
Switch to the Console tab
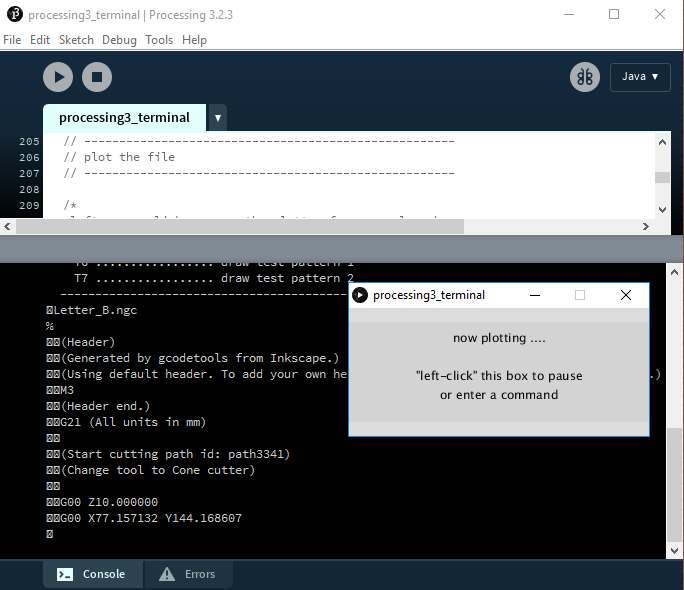point(93,574)
